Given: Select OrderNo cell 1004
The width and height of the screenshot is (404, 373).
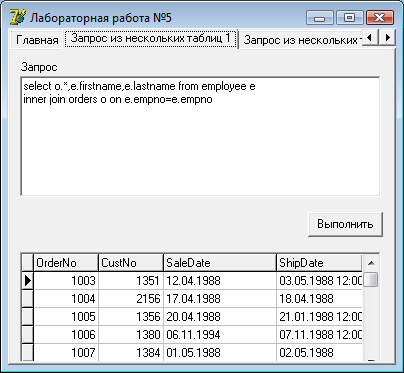Looking at the screenshot, I should (66, 299).
